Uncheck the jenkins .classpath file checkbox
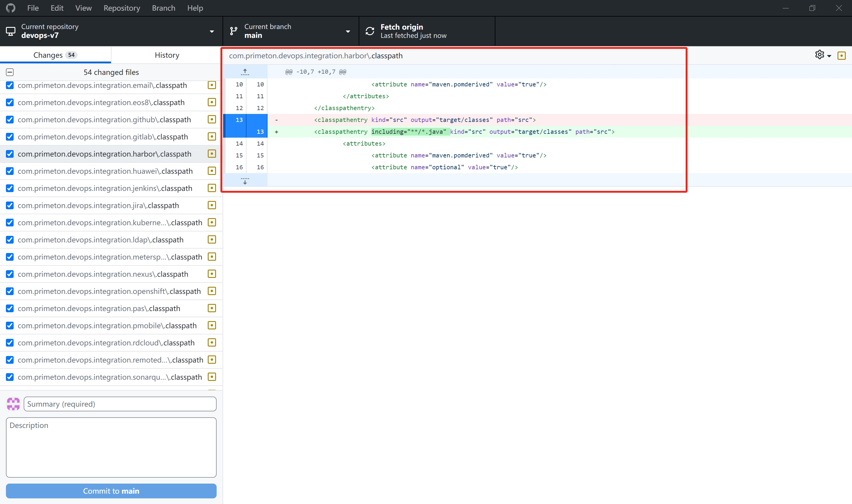Viewport: 852px width, 504px height. click(9, 188)
